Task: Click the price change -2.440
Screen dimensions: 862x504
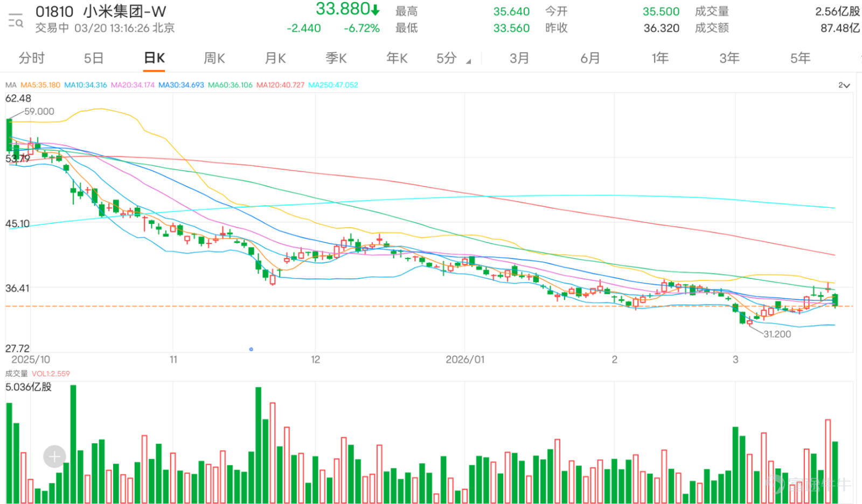Action: (x=304, y=28)
